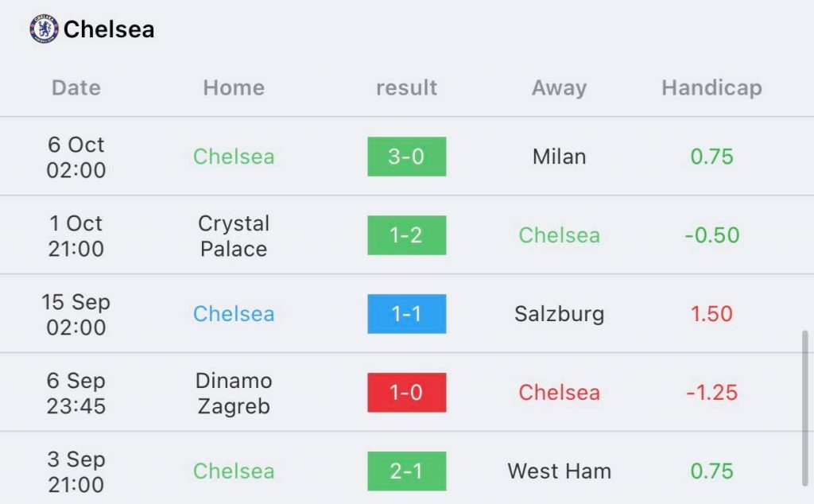
Task: Open Milan away team link
Action: pyautogui.click(x=559, y=157)
